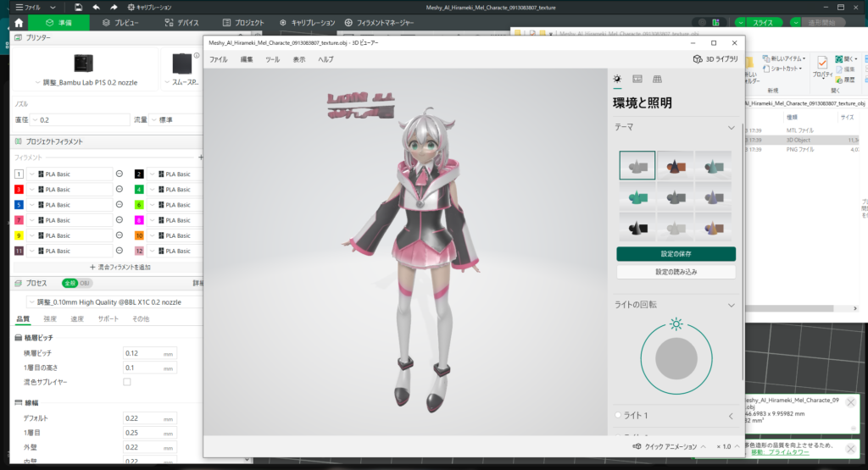Open the 流量 標準 dropdown

click(176, 119)
